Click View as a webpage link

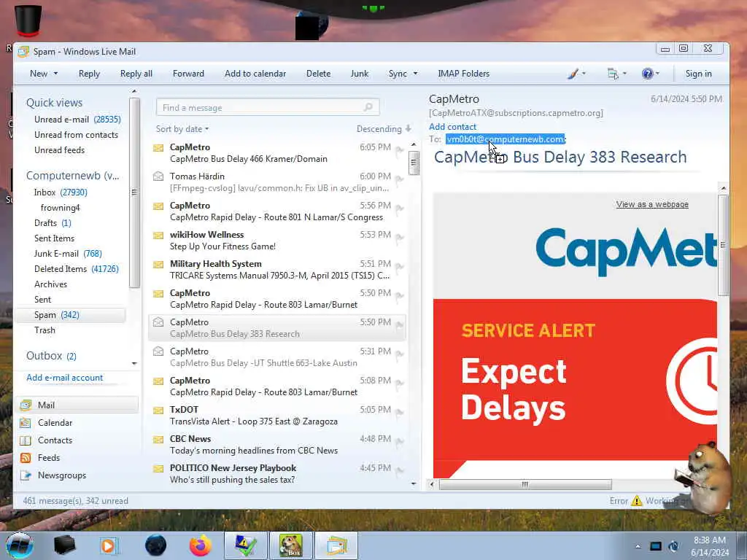(652, 204)
